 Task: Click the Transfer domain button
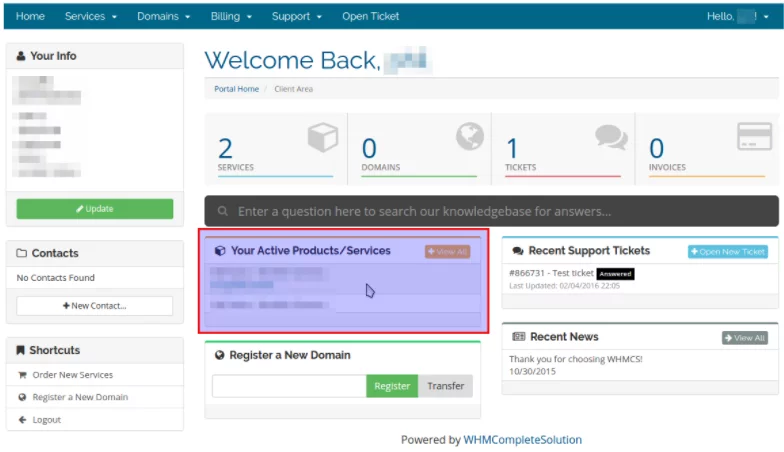(445, 386)
